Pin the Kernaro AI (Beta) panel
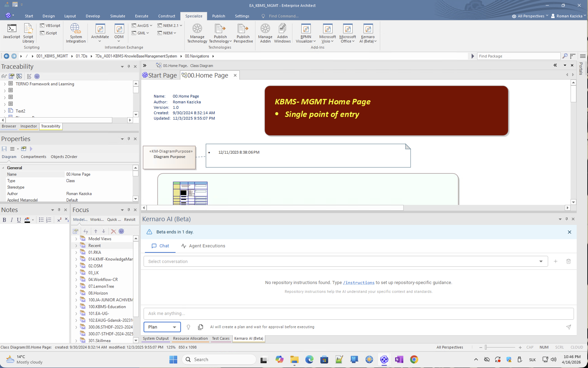The image size is (588, 368). click(x=567, y=219)
